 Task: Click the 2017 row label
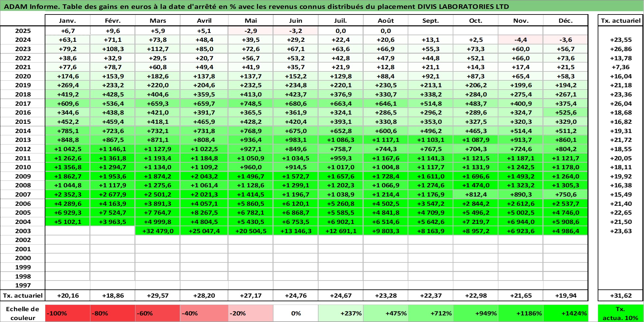pyautogui.click(x=23, y=103)
